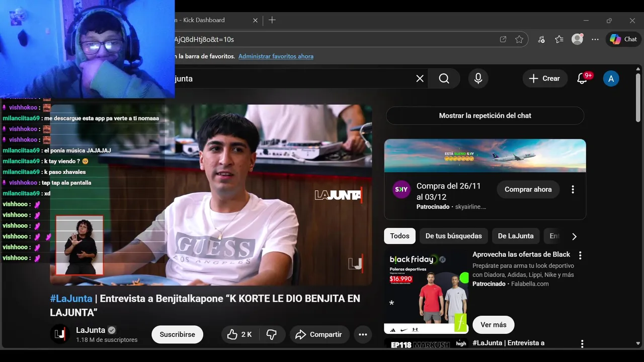The image size is (644, 362).
Task: Click Ver más on Falabella ad
Action: tap(493, 325)
